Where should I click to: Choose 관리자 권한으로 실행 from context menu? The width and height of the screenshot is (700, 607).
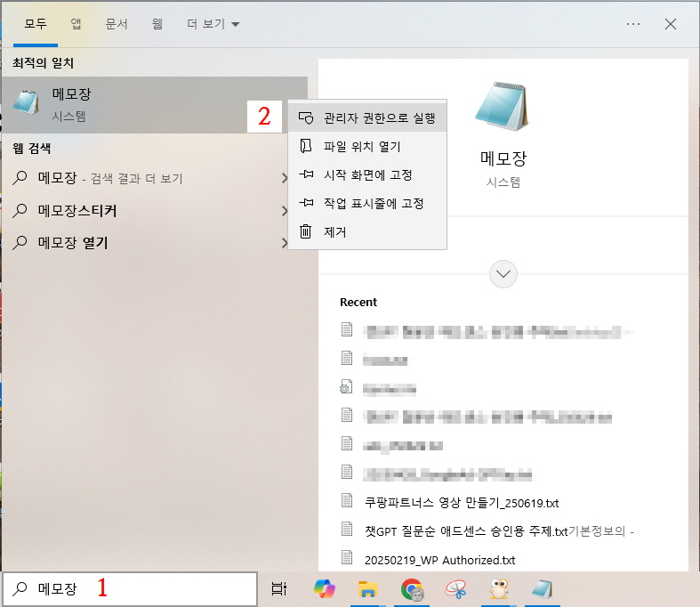[x=367, y=117]
